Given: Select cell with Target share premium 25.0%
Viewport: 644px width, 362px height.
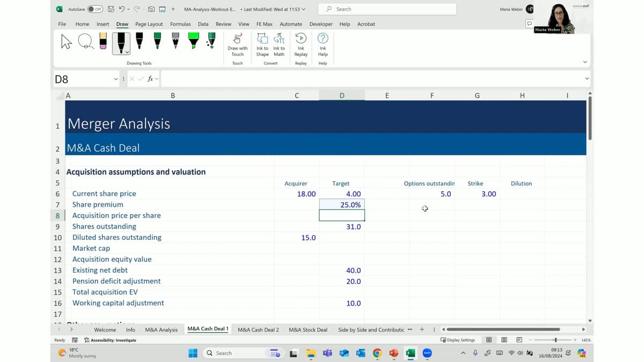Looking at the screenshot, I should click(x=342, y=204).
